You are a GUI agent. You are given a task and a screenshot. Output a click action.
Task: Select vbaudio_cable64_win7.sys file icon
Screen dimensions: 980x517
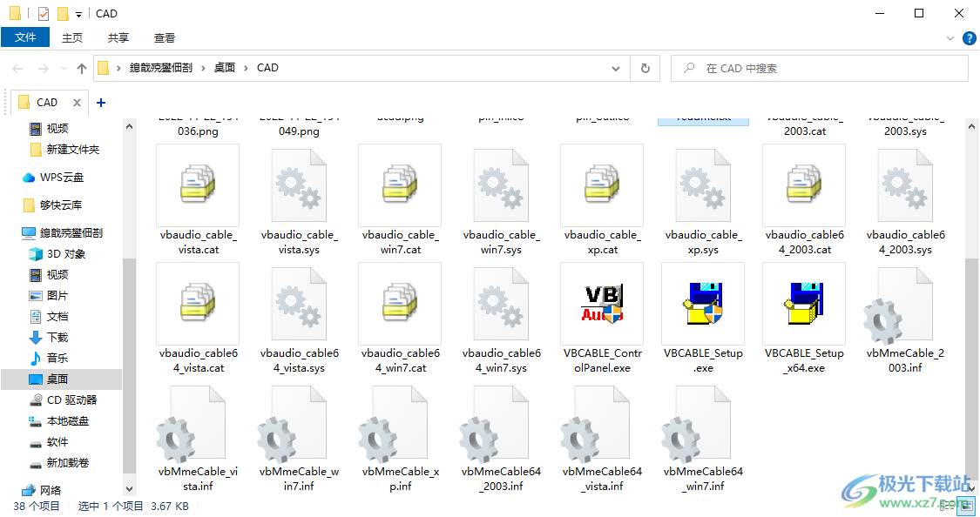tap(501, 304)
